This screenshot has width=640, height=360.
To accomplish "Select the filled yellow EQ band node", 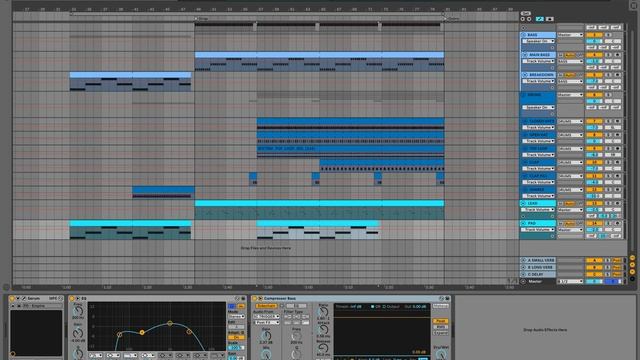I will pos(142,332).
